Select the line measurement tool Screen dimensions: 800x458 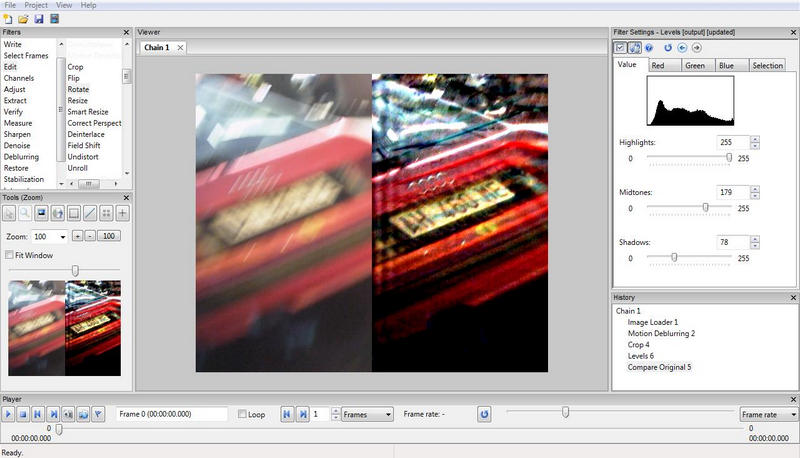coord(90,213)
